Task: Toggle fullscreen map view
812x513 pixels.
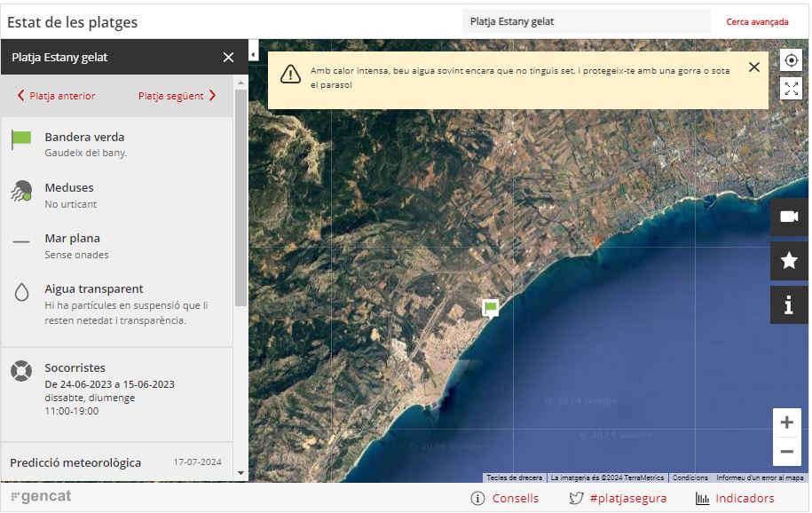Action: pyautogui.click(x=791, y=89)
